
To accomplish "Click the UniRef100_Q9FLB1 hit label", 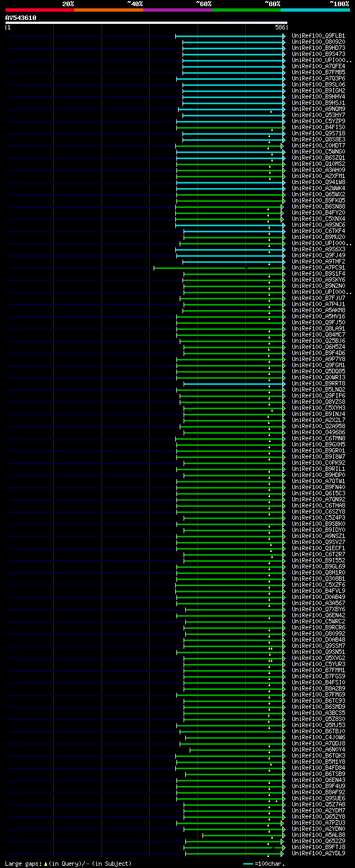I will tap(318, 35).
